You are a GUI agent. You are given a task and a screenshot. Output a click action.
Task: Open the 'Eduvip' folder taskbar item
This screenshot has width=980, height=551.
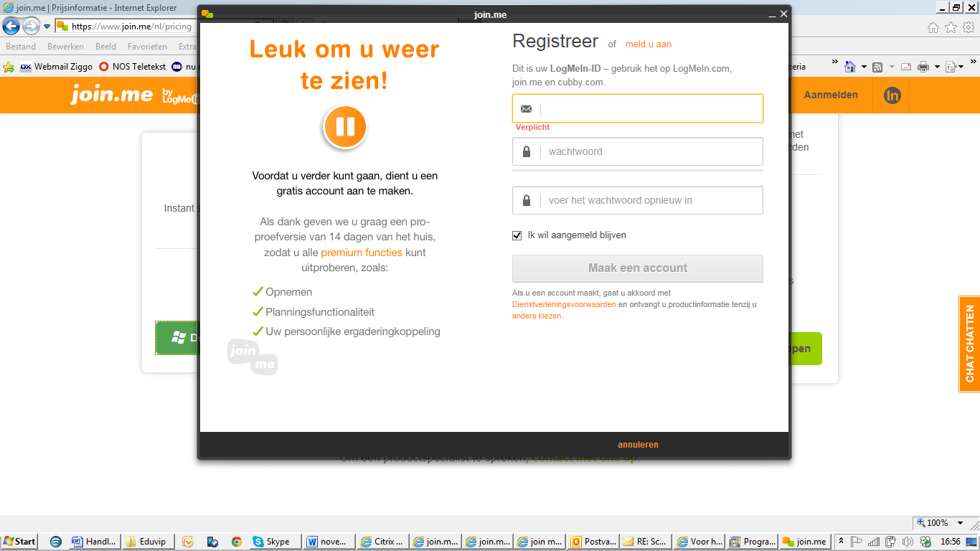click(x=148, y=542)
